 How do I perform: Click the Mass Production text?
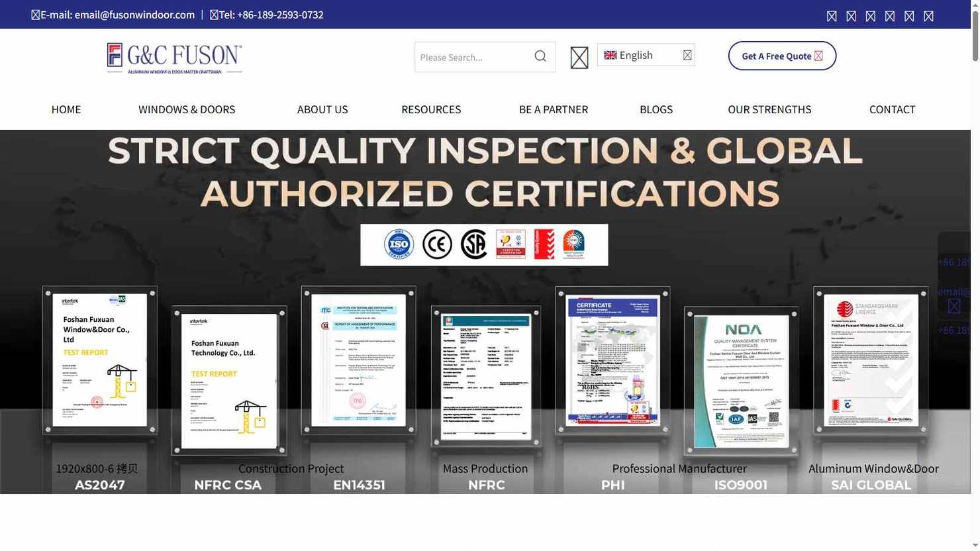pyautogui.click(x=485, y=469)
